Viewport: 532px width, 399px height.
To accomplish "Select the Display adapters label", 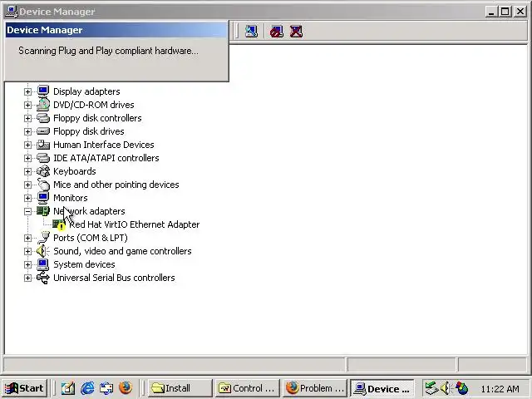I will pos(86,91).
